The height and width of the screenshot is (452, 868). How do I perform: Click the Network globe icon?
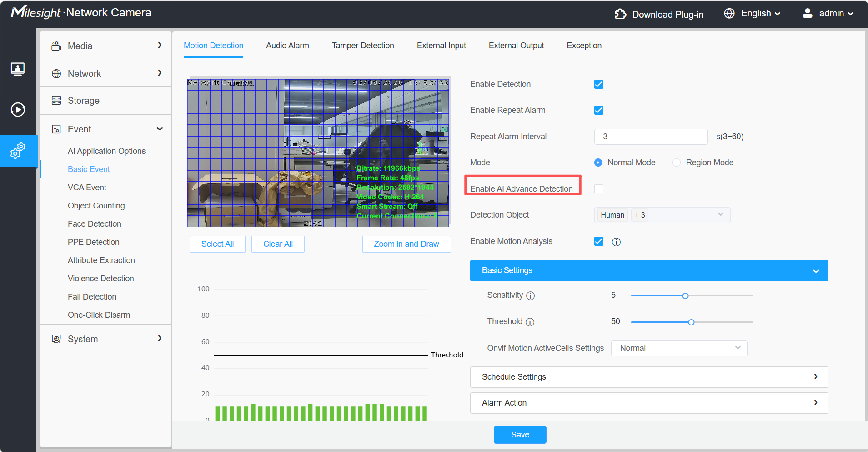pos(56,74)
